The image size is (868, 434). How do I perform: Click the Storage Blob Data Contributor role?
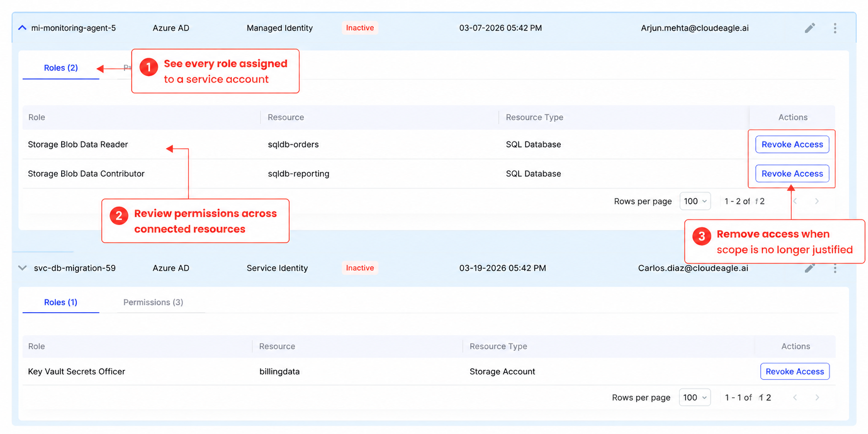86,174
